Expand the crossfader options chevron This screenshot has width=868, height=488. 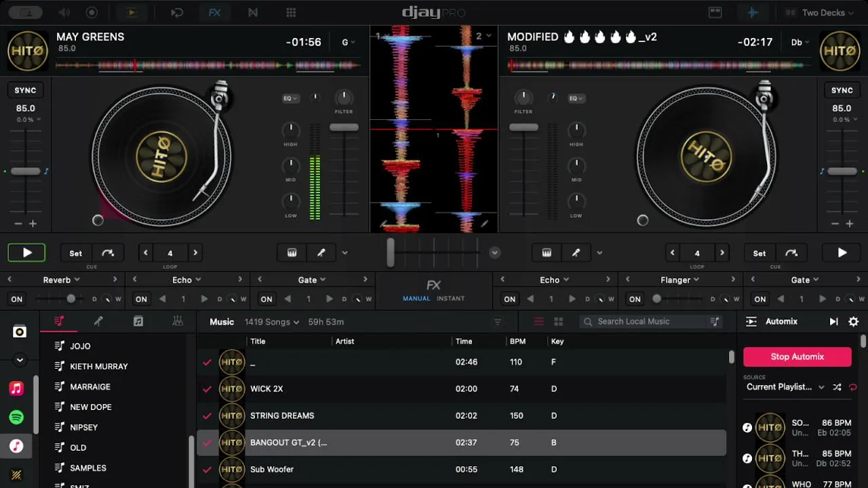[495, 253]
